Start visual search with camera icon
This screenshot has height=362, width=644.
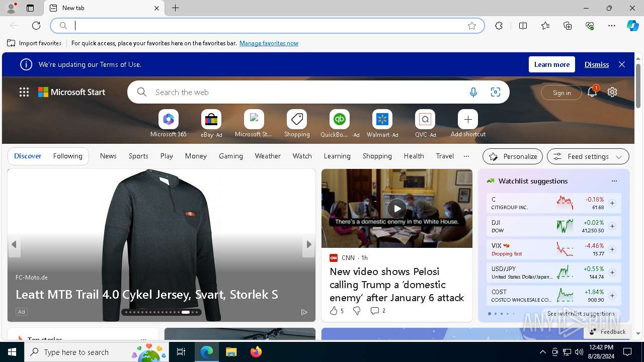[x=496, y=92]
